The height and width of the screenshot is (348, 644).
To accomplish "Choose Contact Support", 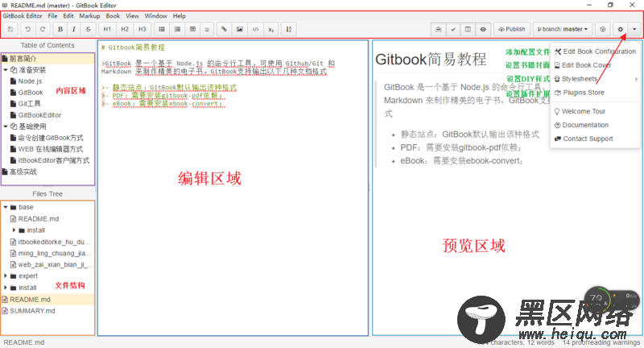I will pos(595,139).
